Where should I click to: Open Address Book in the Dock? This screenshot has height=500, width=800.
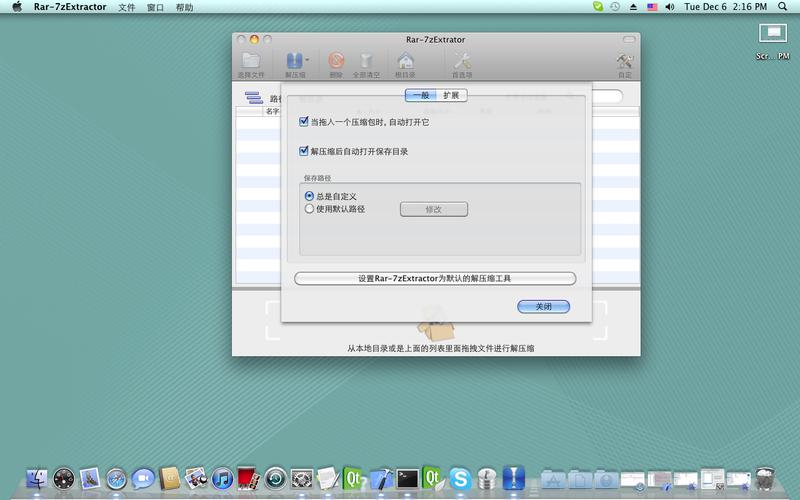pyautogui.click(x=169, y=479)
